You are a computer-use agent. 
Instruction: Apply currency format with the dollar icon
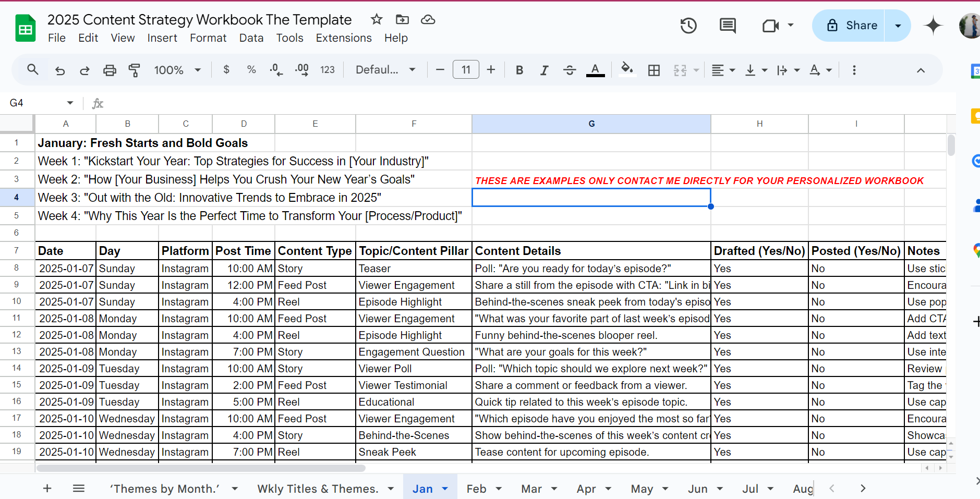(226, 69)
